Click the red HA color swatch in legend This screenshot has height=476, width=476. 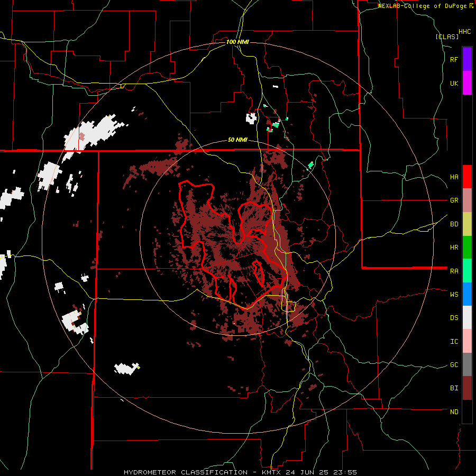(467, 177)
